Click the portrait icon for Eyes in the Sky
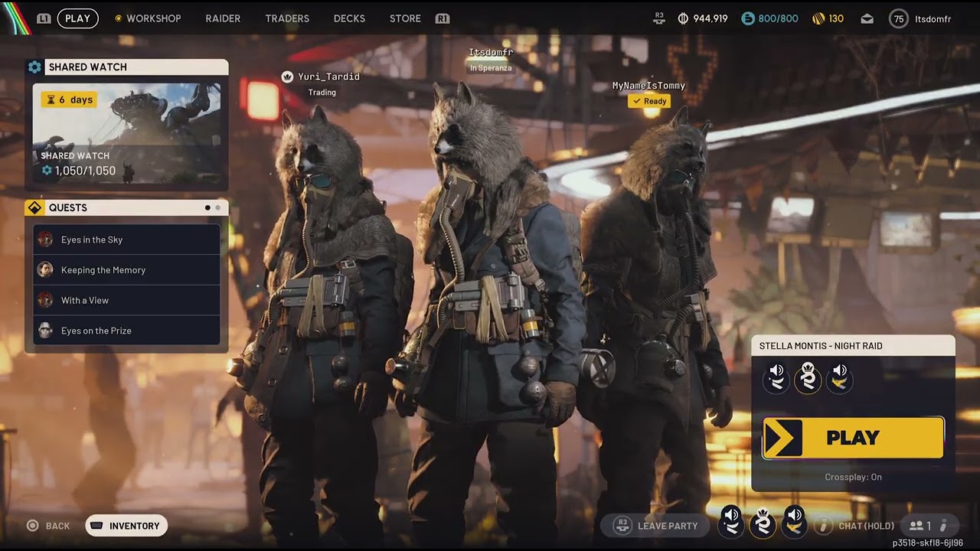 (45, 240)
